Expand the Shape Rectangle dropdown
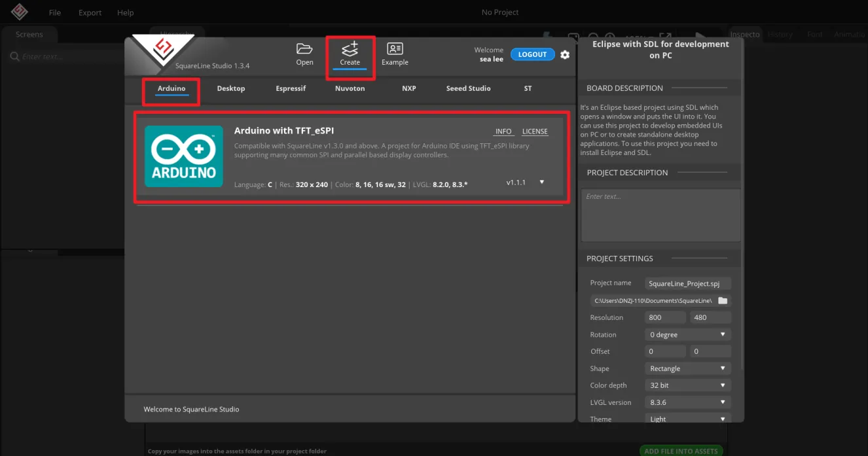Image resolution: width=868 pixels, height=456 pixels. [687, 368]
